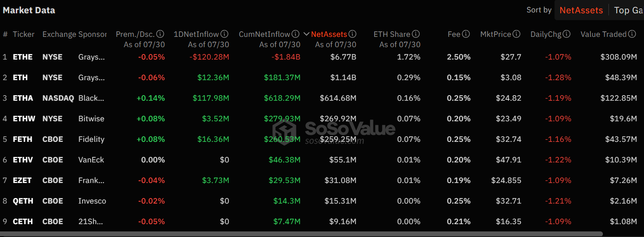Open info icon next to DailyChg header
The image size is (644, 237).
point(566,34)
